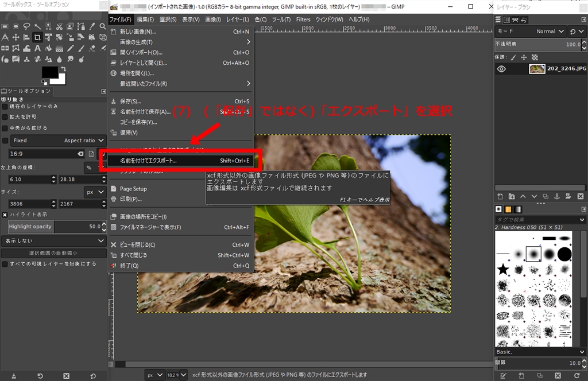Select the Ellipse Select tool
Screen dimensions: 588x381
tap(16, 26)
